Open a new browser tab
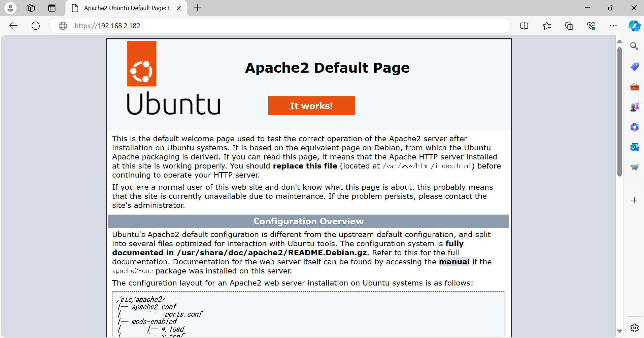 (x=197, y=8)
